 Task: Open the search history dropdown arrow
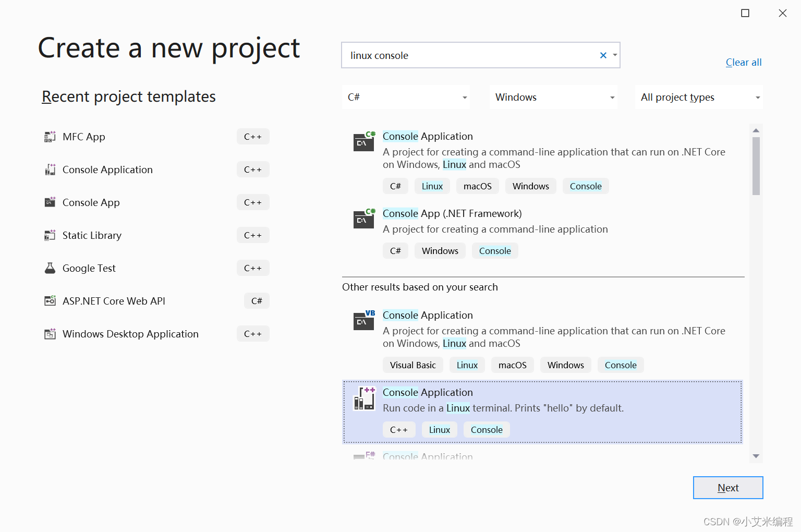point(615,55)
